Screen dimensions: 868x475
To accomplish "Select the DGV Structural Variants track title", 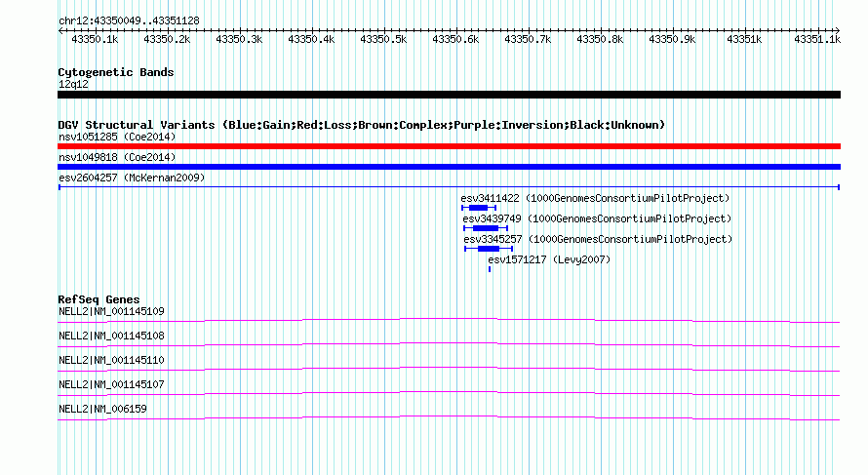I will (x=362, y=125).
